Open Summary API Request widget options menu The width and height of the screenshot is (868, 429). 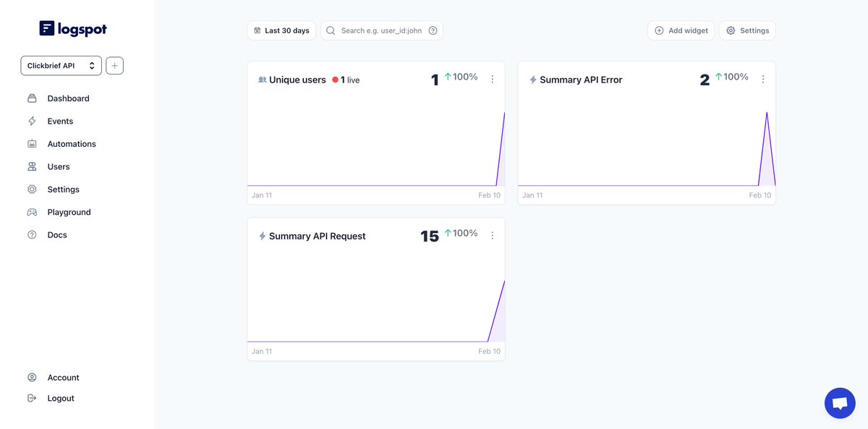click(x=493, y=236)
